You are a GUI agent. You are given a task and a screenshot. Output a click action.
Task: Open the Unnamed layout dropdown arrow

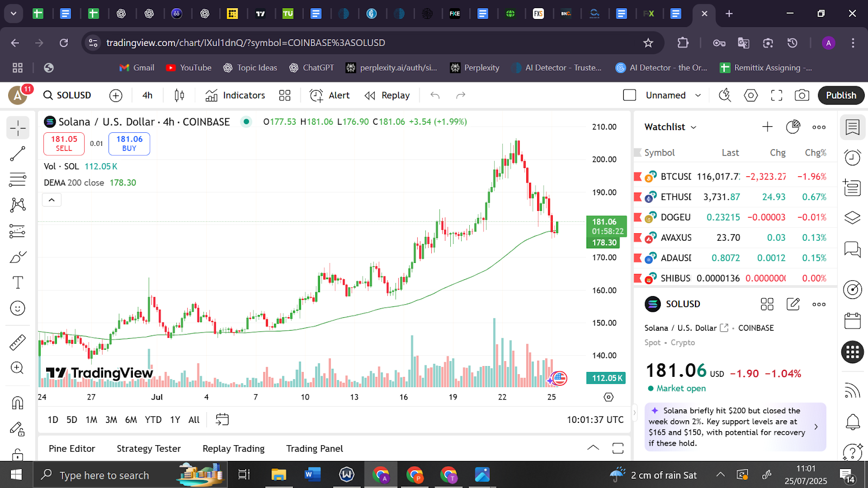click(x=698, y=95)
